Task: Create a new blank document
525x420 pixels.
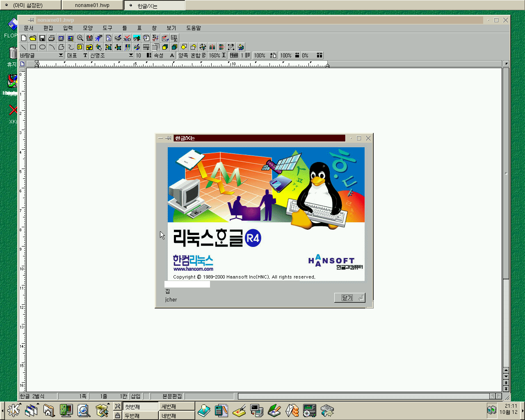Action: click(x=23, y=38)
